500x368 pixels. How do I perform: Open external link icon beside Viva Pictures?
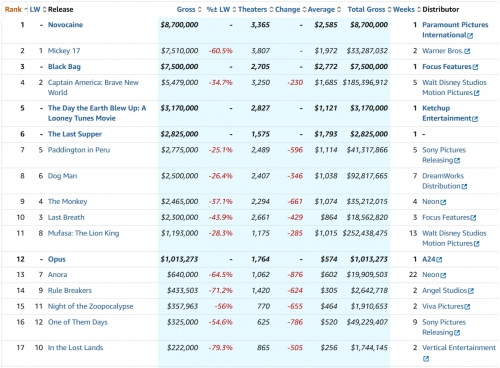coord(467,307)
